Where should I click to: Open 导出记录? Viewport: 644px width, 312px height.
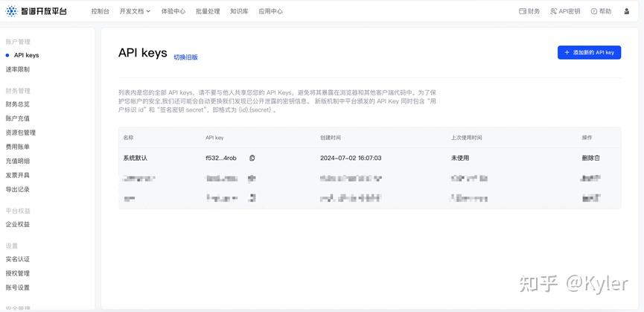[x=18, y=190]
